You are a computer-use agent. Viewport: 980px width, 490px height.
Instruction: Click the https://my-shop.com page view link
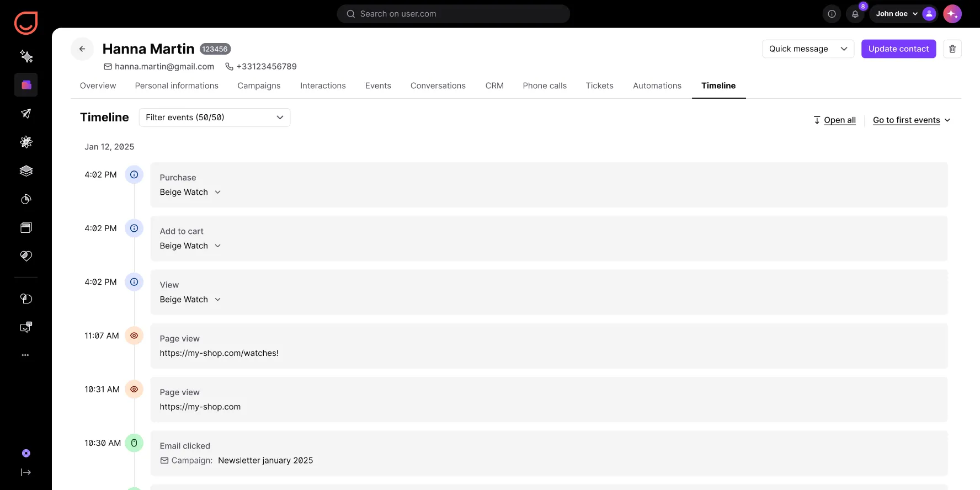tap(200, 407)
